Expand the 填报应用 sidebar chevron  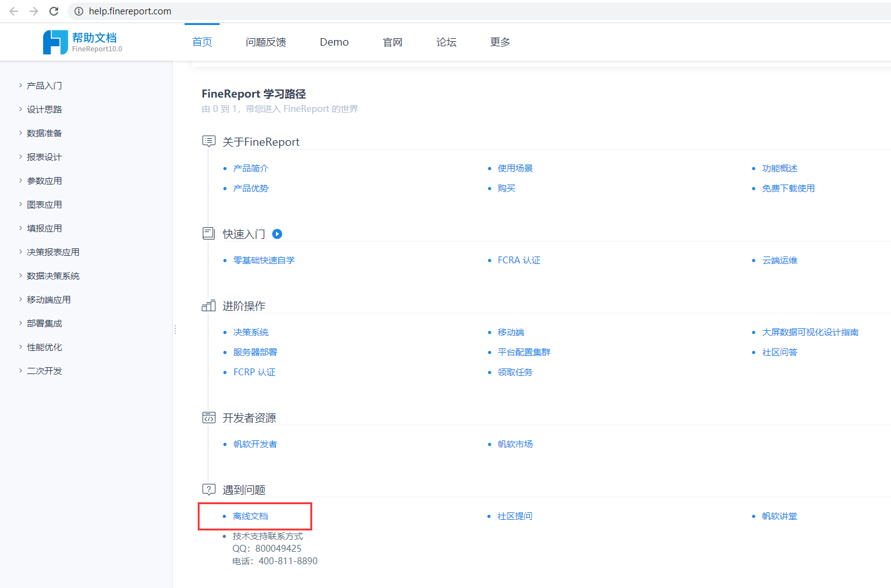pos(20,228)
